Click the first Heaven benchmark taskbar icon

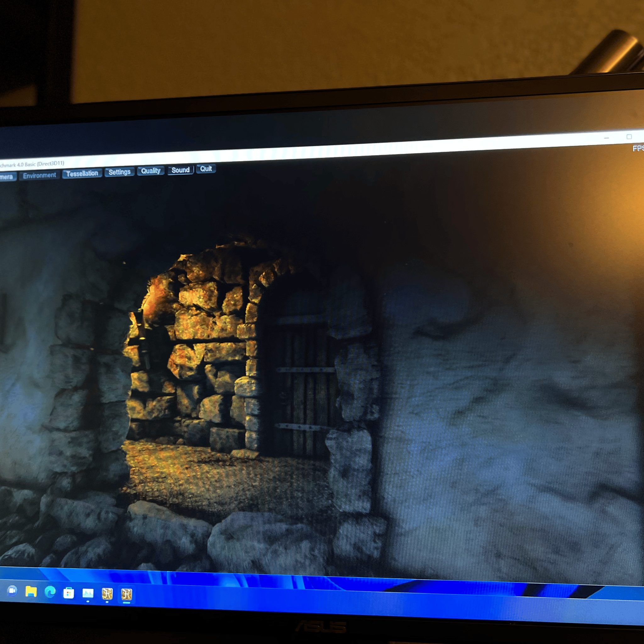click(107, 594)
